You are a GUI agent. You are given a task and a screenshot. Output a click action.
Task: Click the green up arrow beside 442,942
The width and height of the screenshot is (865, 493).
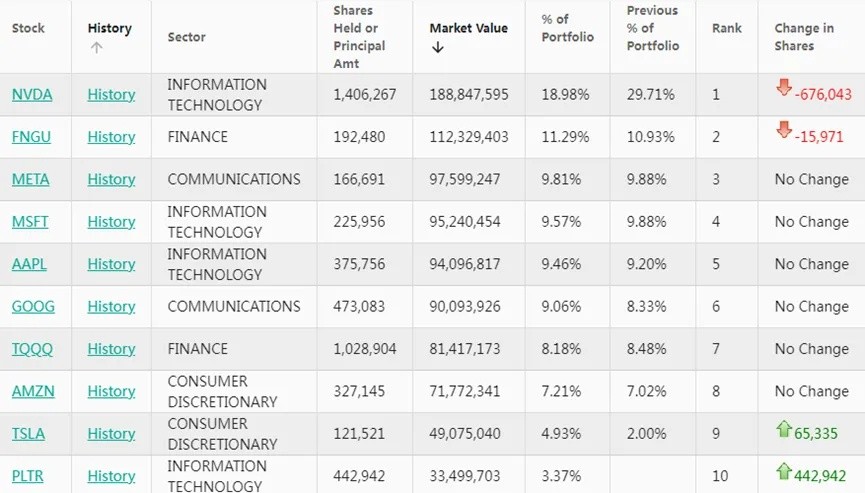tap(784, 471)
